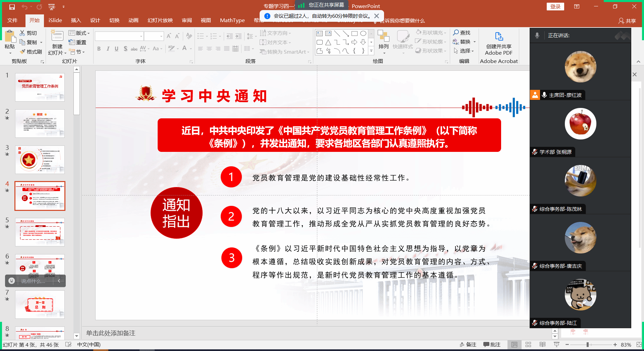Expand the slide Layout dropdown
644x351 pixels.
click(x=79, y=33)
